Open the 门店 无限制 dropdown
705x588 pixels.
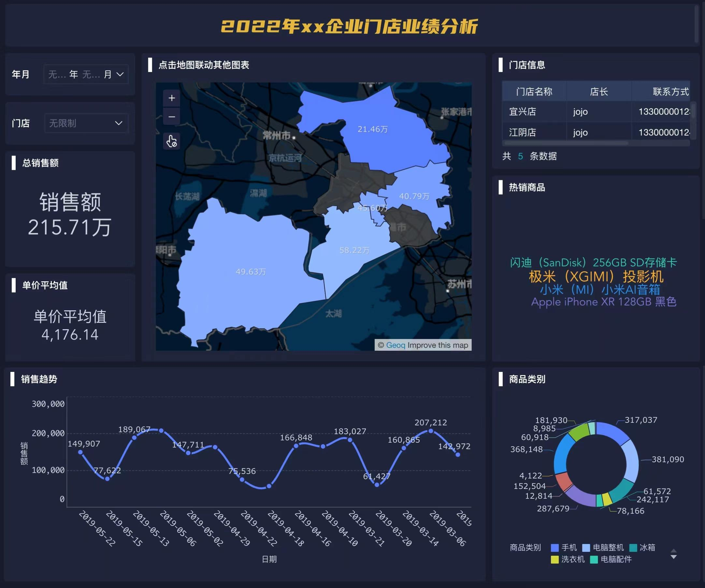click(86, 123)
